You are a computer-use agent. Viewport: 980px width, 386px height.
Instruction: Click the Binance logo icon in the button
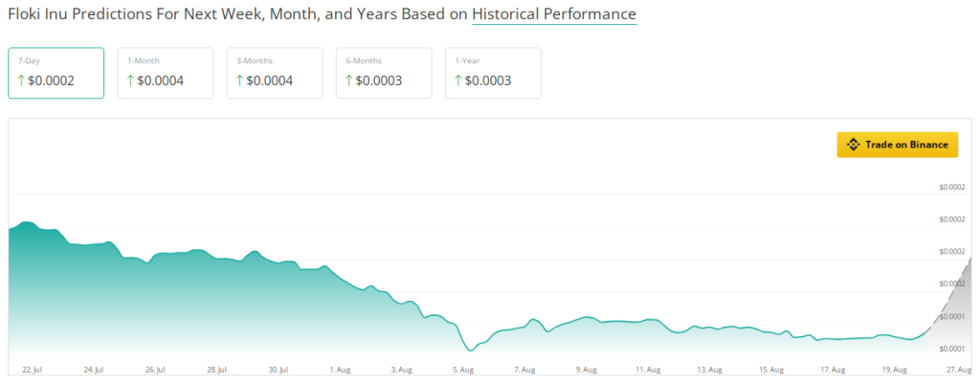(x=853, y=145)
